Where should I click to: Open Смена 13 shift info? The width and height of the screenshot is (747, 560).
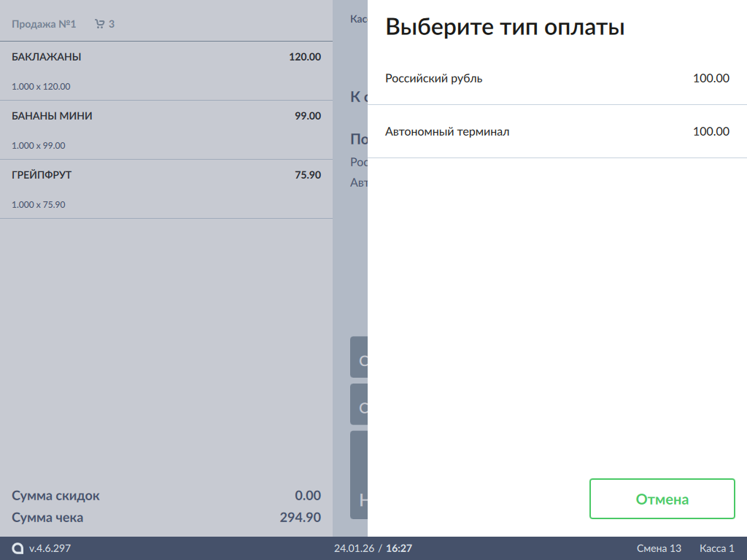pos(659,548)
